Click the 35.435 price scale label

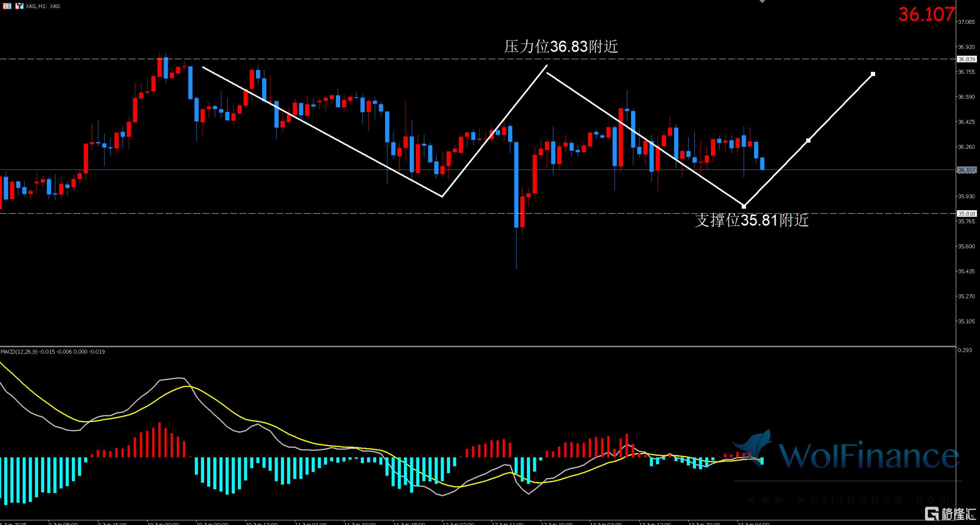coord(966,271)
